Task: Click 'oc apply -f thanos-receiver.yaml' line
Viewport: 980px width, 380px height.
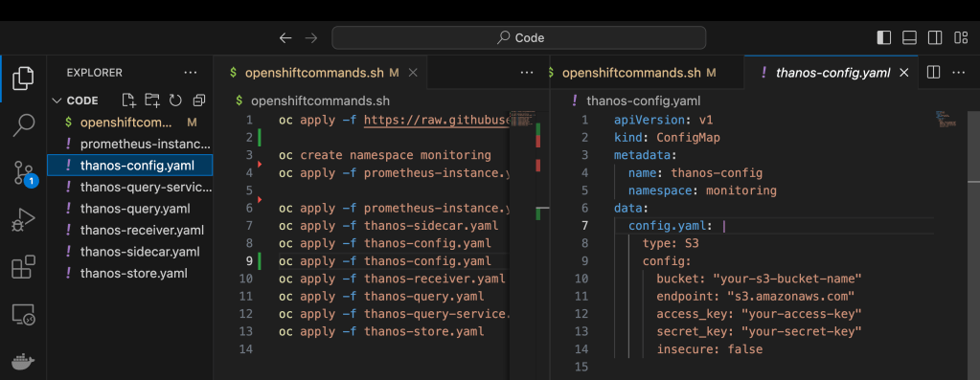Action: pos(392,279)
